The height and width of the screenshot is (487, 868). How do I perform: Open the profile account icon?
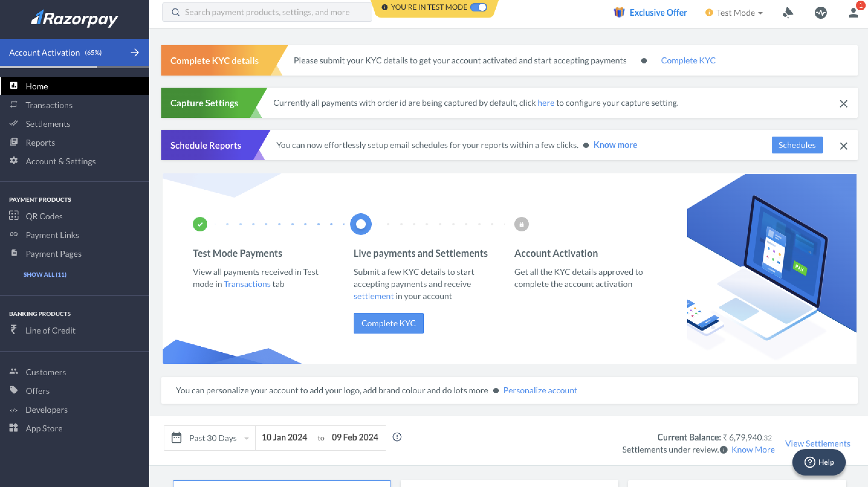pos(853,12)
